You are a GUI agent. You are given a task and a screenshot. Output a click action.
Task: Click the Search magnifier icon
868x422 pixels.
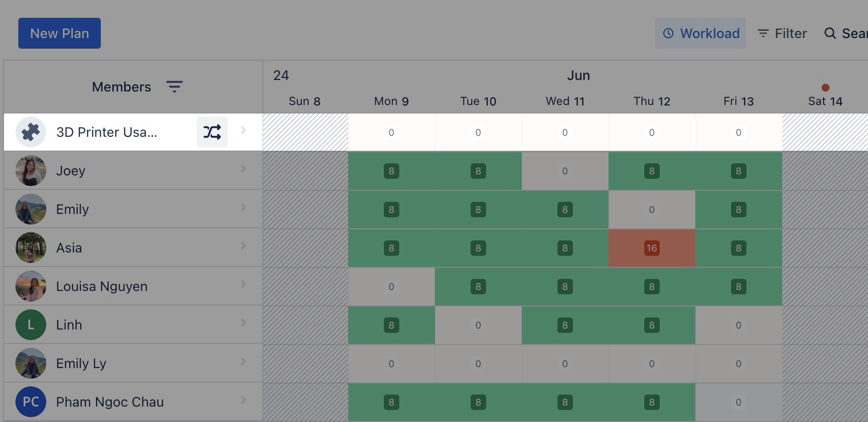830,33
